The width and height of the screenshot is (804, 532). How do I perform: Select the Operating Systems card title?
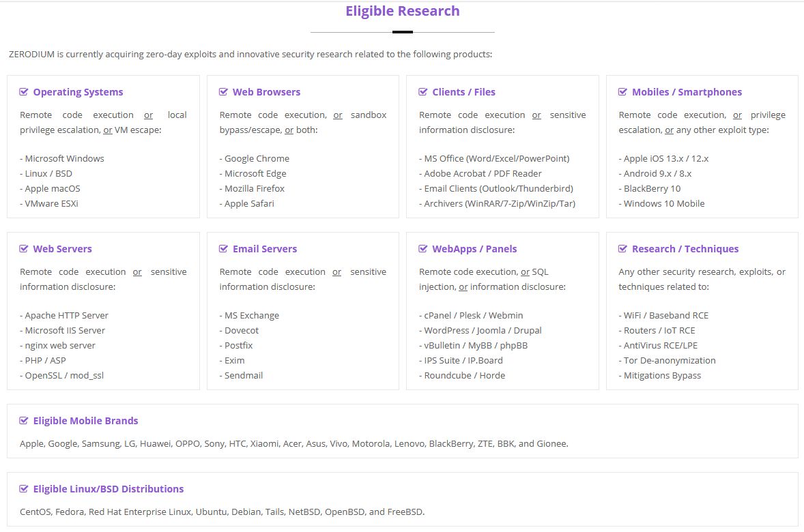click(x=78, y=92)
